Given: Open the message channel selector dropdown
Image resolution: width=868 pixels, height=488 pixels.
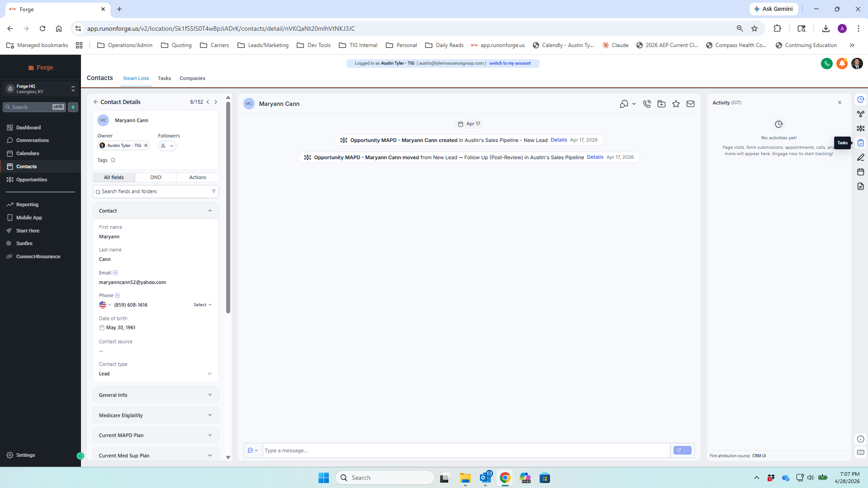Looking at the screenshot, I should pyautogui.click(x=253, y=450).
